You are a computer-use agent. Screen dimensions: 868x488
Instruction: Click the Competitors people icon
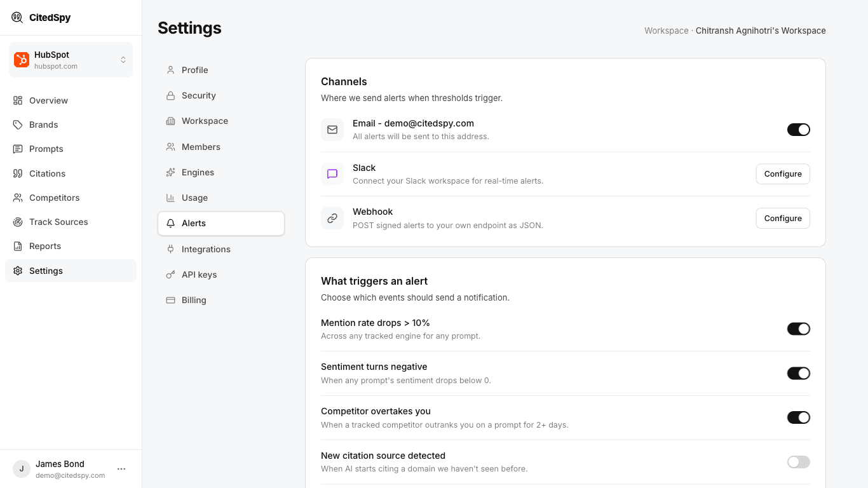(x=18, y=198)
